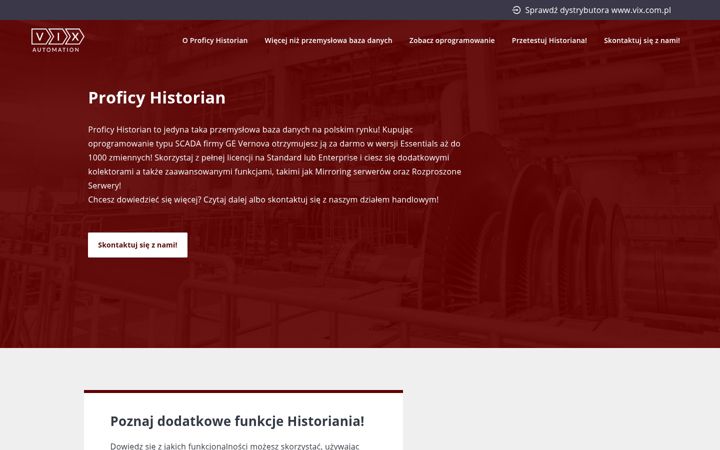Open the Przetestuj Historiana! menu item
Image resolution: width=720 pixels, height=450 pixels.
549,40
